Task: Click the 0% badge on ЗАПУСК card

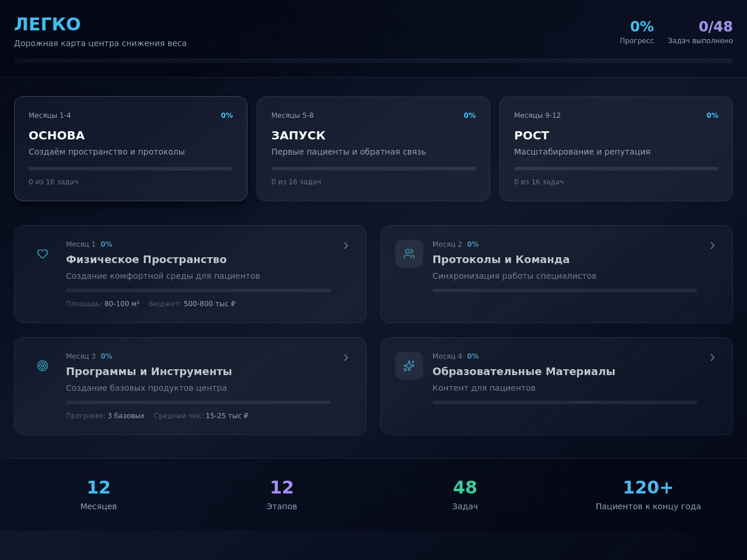Action: (x=470, y=116)
